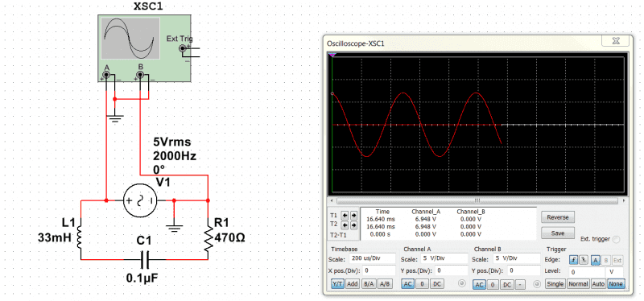Click the 2000Hz frequency label
644x301 pixels.
point(175,156)
